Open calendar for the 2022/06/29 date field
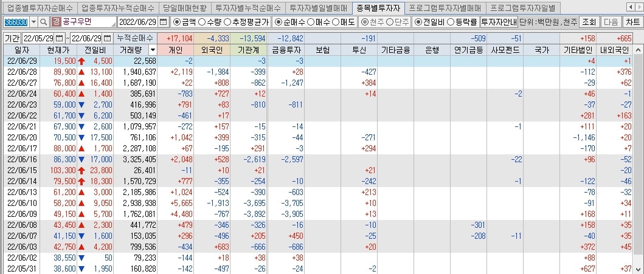The image size is (644, 274). click(164, 22)
